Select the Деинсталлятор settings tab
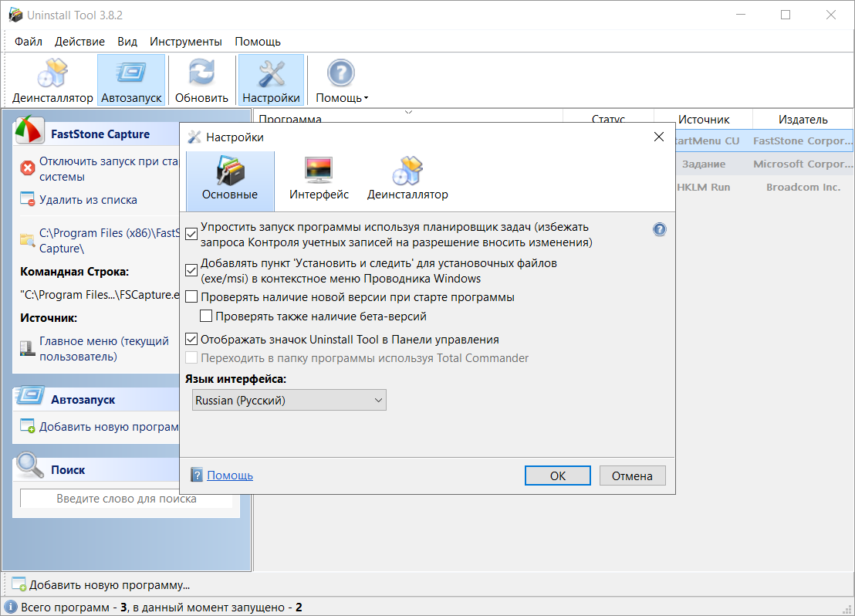The image size is (855, 616). click(407, 181)
